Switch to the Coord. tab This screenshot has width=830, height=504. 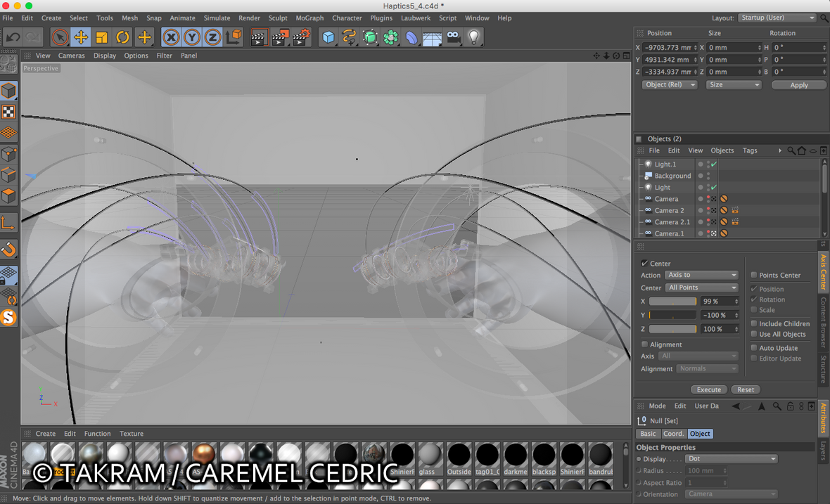(x=673, y=434)
